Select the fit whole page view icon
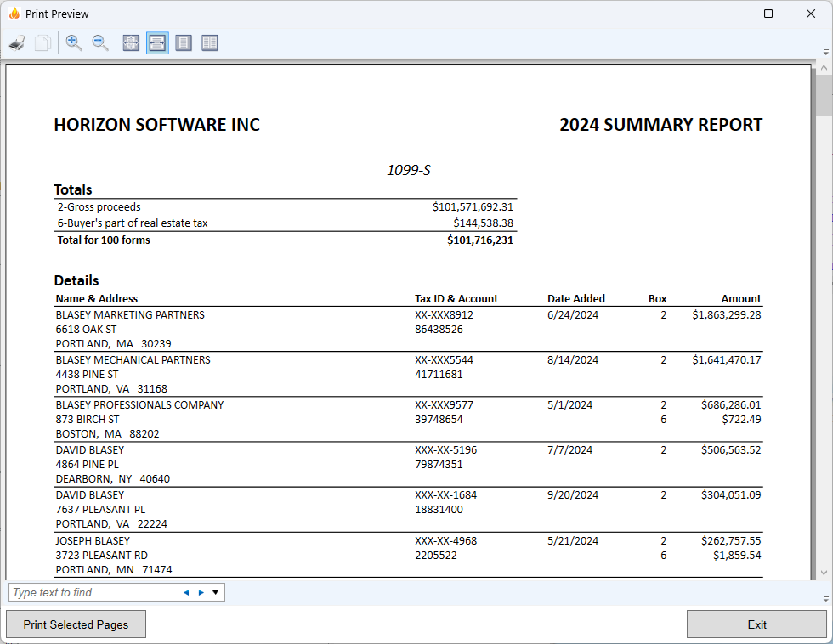Image resolution: width=833 pixels, height=644 pixels. (x=131, y=43)
